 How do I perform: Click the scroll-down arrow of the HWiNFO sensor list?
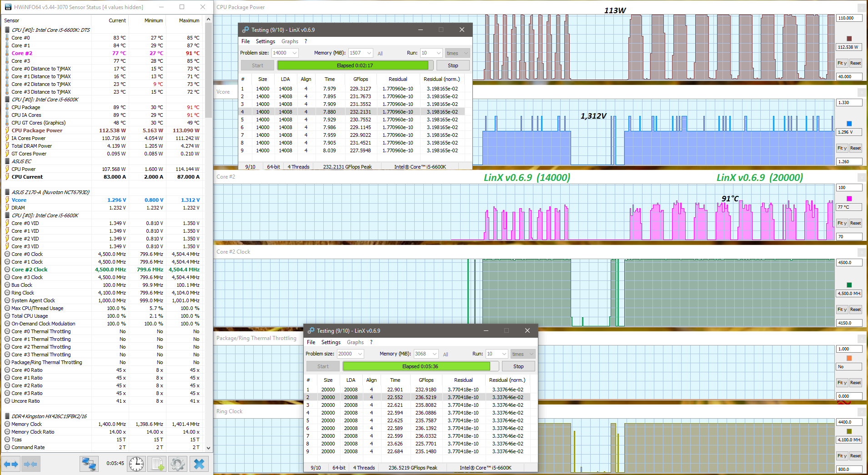208,448
